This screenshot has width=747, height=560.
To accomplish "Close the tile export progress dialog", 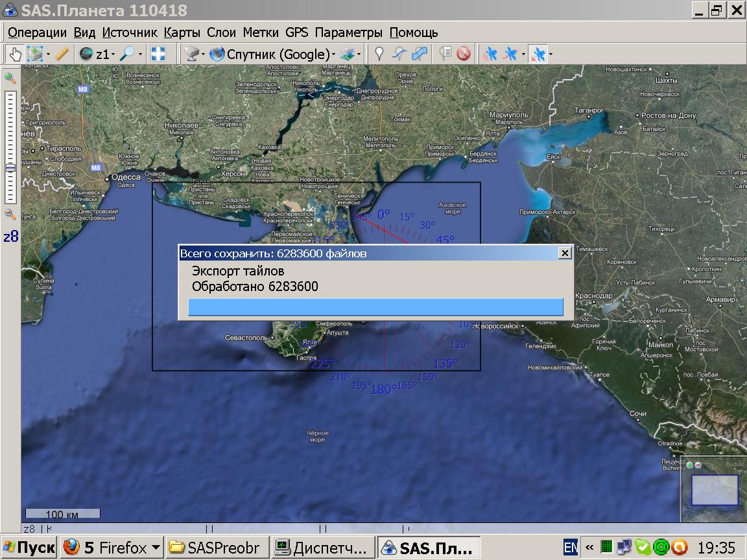I will (565, 253).
